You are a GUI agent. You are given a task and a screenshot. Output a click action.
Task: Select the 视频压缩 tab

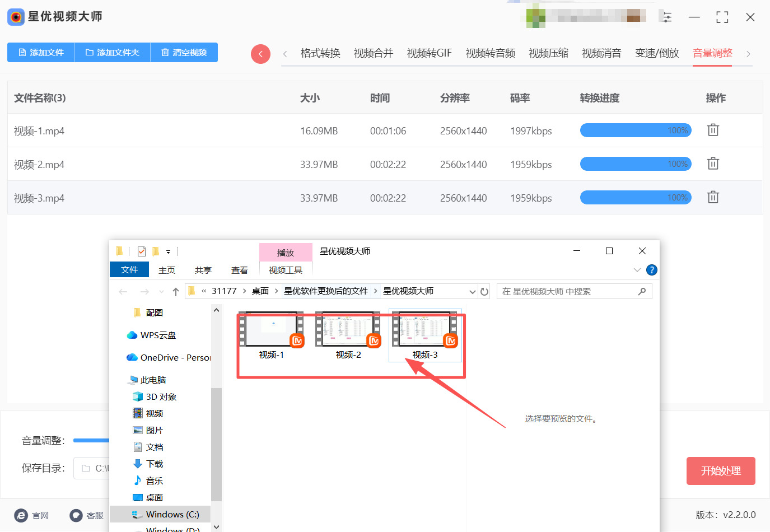[549, 53]
